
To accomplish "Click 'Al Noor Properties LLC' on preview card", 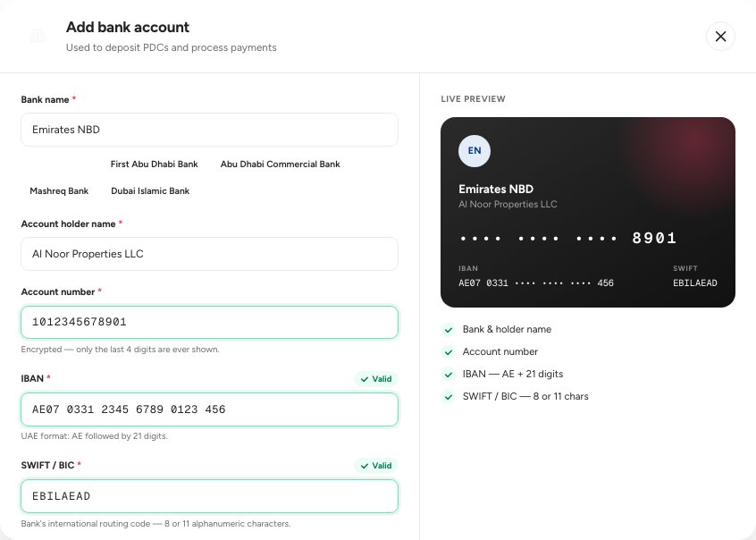I will (x=508, y=204).
